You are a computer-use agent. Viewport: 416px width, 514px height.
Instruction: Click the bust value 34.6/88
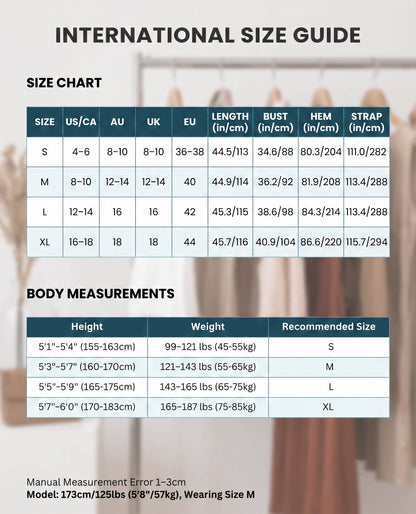click(275, 152)
